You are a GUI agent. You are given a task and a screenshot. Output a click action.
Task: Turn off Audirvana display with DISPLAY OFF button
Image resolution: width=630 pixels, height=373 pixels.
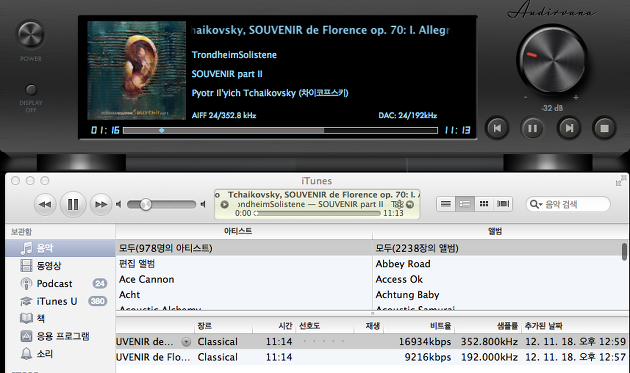[x=31, y=89]
